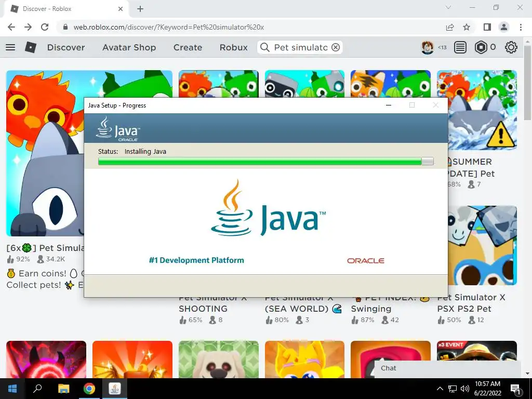The image size is (532, 399).
Task: Click the Java installer taskbar icon
Action: coord(115,389)
